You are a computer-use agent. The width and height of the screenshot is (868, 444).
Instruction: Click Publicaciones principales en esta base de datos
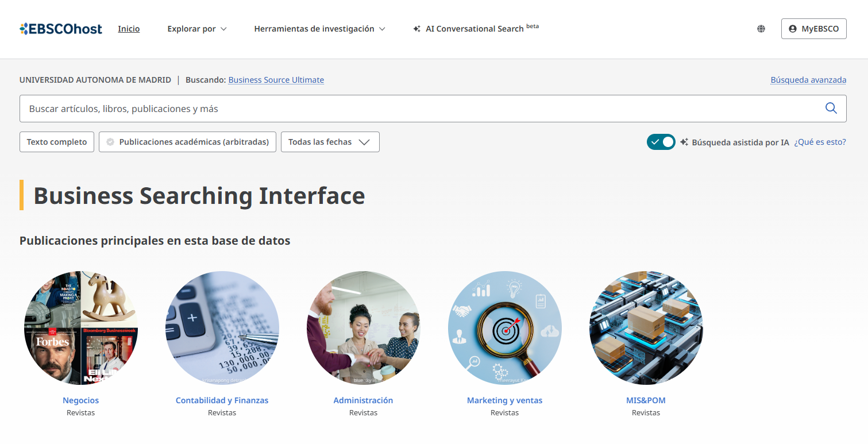click(x=155, y=241)
